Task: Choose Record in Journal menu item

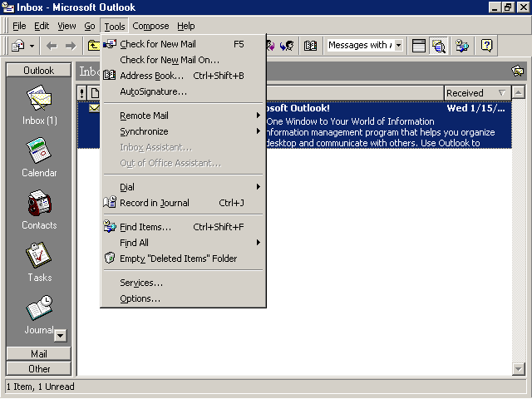Action: pyautogui.click(x=183, y=203)
